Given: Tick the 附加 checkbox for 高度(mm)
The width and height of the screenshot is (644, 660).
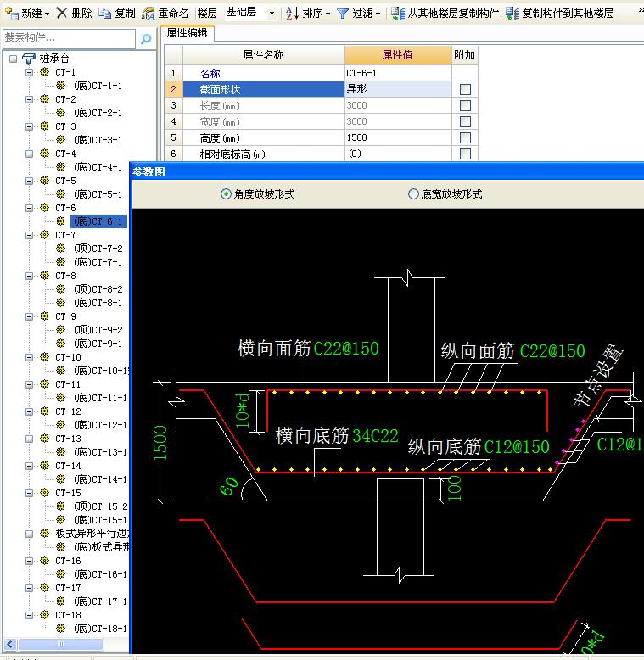Looking at the screenshot, I should tap(465, 137).
